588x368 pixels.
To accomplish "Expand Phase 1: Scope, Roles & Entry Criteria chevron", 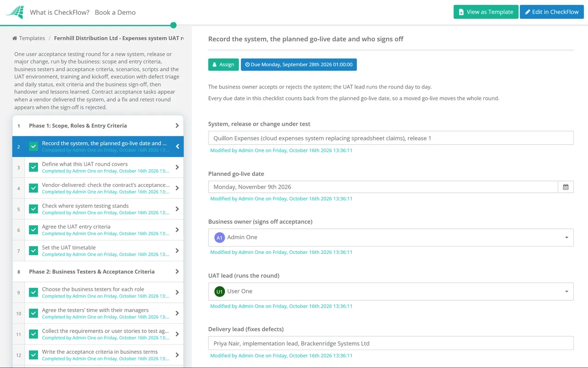I will click(x=177, y=126).
